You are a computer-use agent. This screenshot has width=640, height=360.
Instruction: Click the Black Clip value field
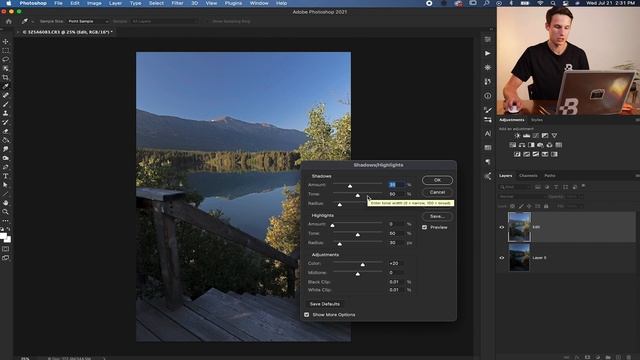tap(396, 282)
